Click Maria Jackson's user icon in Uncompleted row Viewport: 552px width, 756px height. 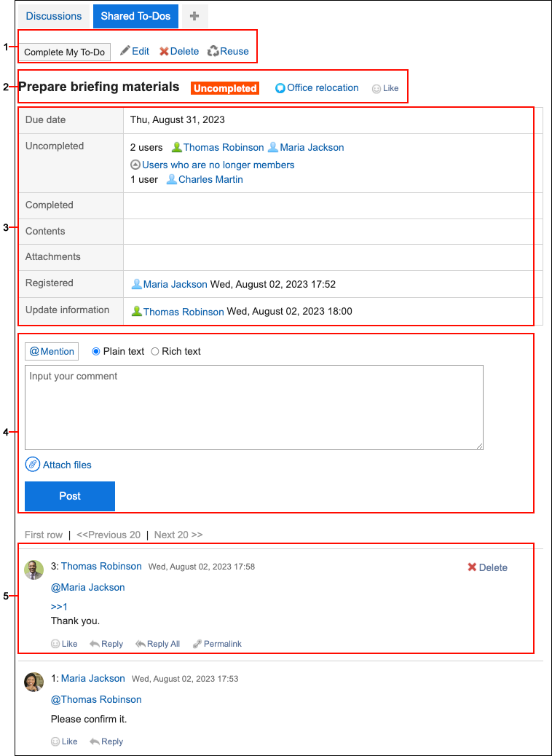273,148
